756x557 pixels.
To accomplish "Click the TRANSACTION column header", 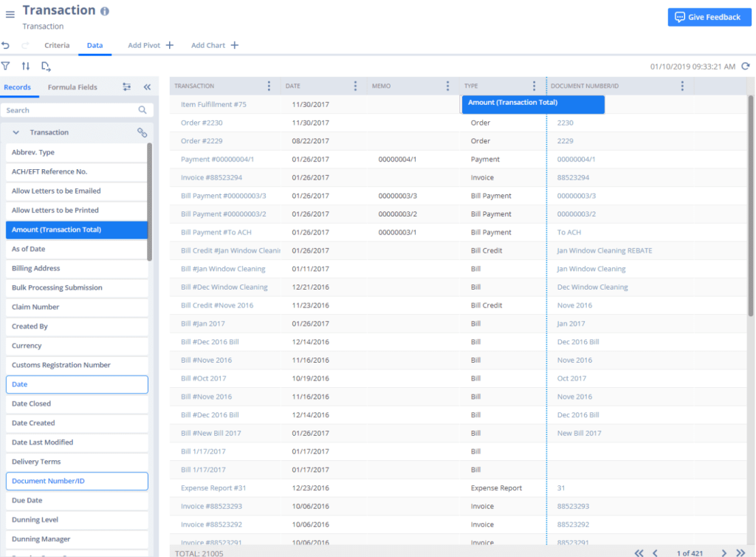I will click(x=194, y=86).
